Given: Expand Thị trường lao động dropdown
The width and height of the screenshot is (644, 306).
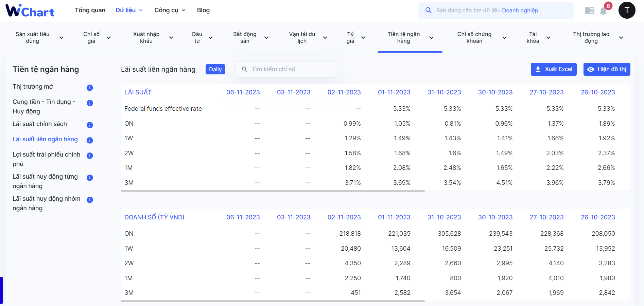Looking at the screenshot, I should tap(621, 38).
